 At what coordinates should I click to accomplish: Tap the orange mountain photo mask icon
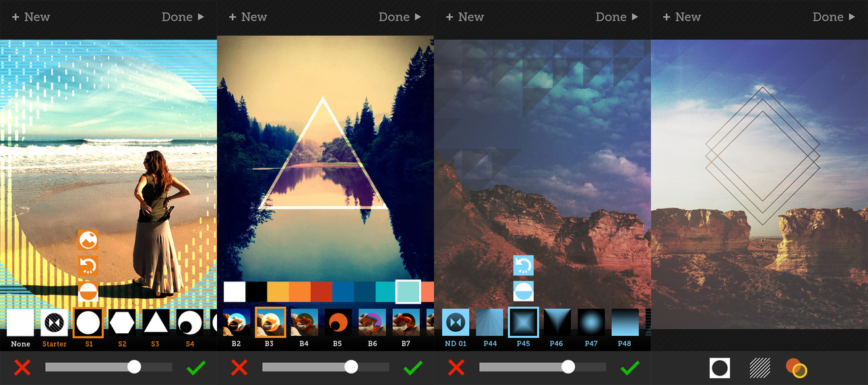(x=88, y=240)
